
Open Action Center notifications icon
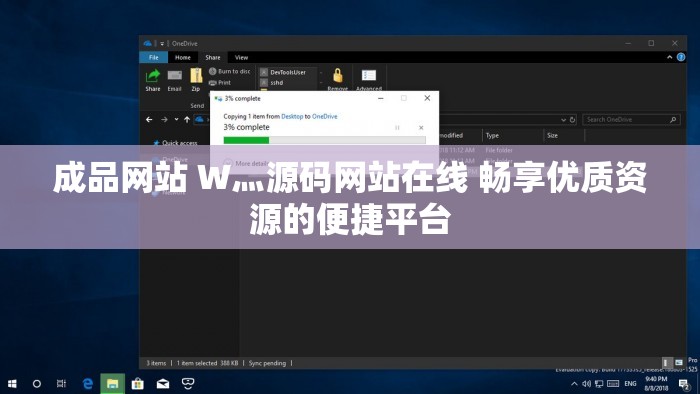click(x=684, y=384)
